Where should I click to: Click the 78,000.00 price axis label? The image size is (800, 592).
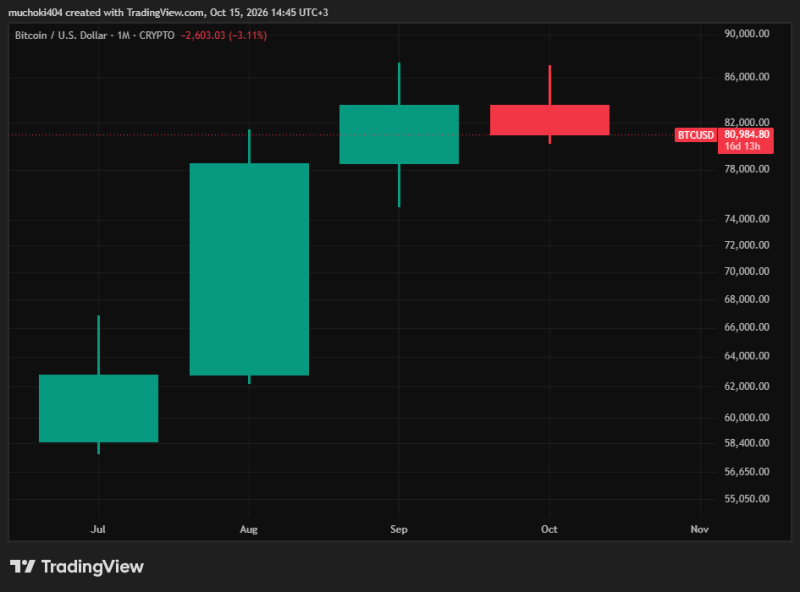pyautogui.click(x=747, y=169)
